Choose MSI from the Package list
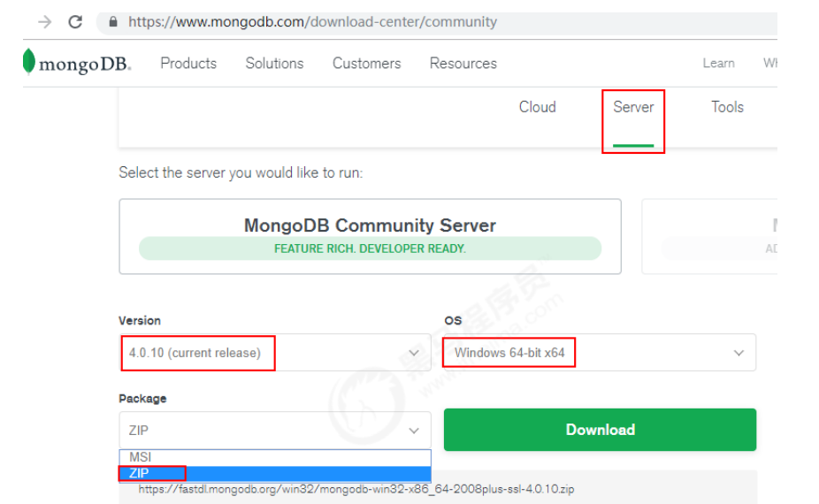819x504 pixels. (275, 457)
